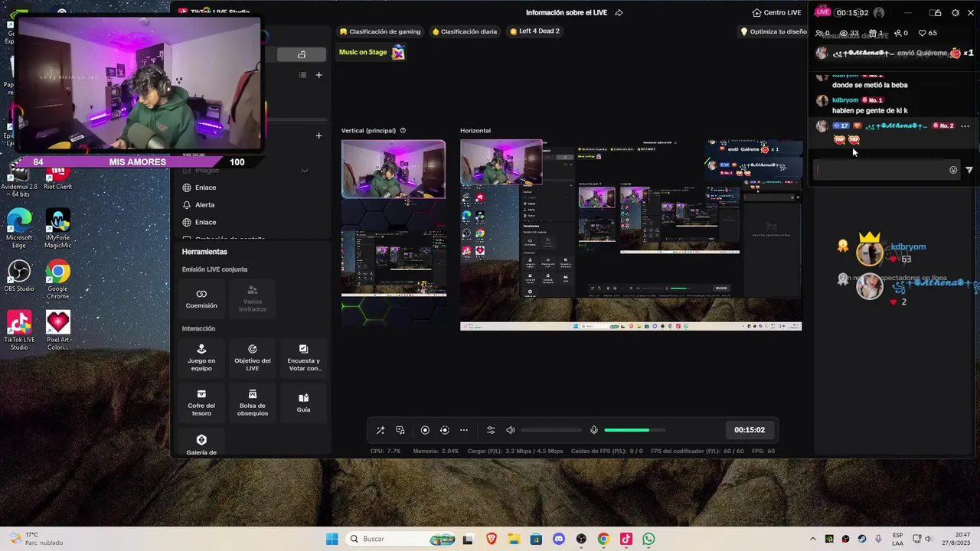Open iMyFone MagicMic desktop shortcut
The width and height of the screenshot is (980, 551).
pyautogui.click(x=58, y=228)
